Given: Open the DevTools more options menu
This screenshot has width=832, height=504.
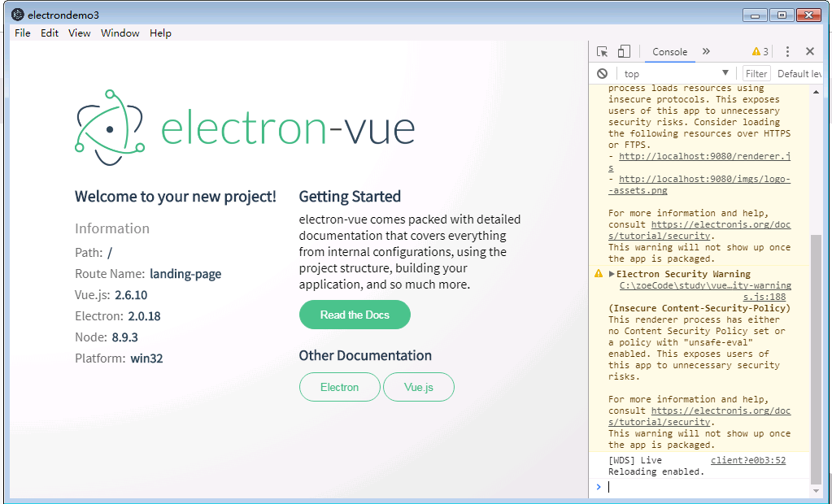Looking at the screenshot, I should [787, 51].
